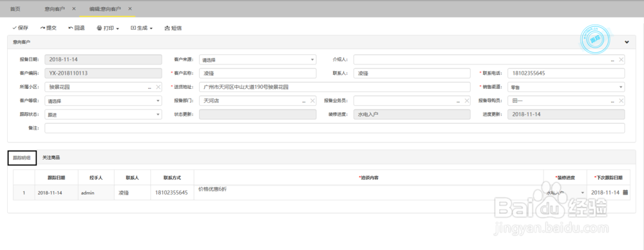Click the 联系方式 column header
Image resolution: width=644 pixels, height=250 pixels.
click(x=172, y=178)
